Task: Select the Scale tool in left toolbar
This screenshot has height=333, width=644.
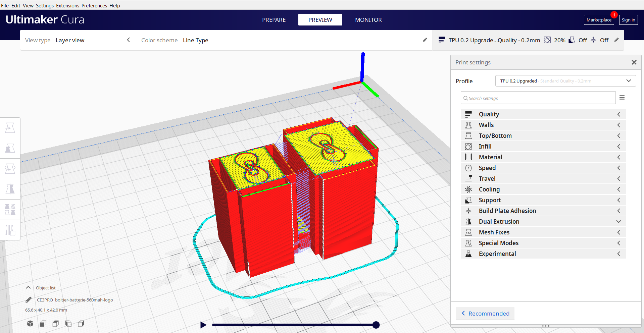Action: point(10,148)
